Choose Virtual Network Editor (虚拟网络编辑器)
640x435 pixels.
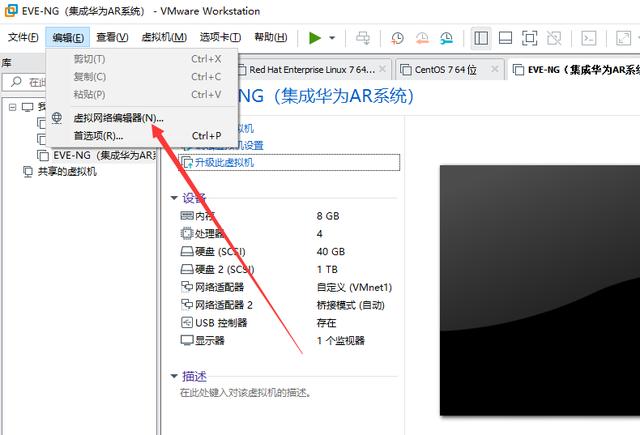[142, 118]
